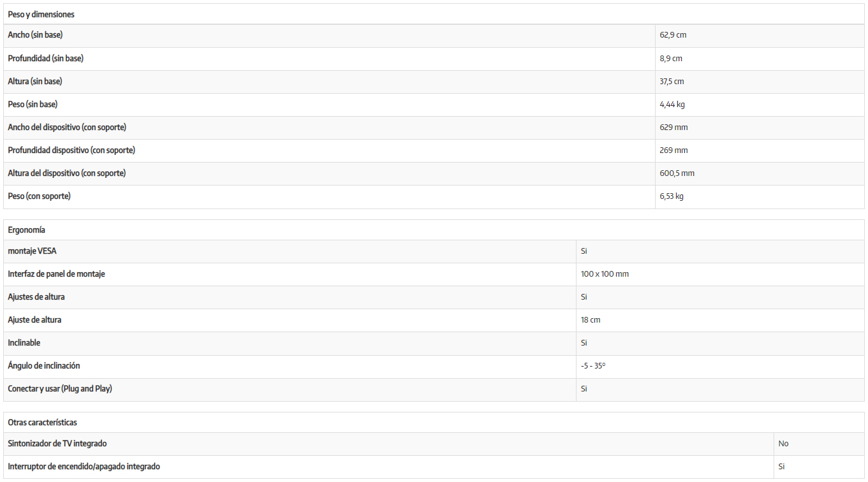Click the Ángulo de inclinación label
Screen dimensions: 868x482
(44, 365)
